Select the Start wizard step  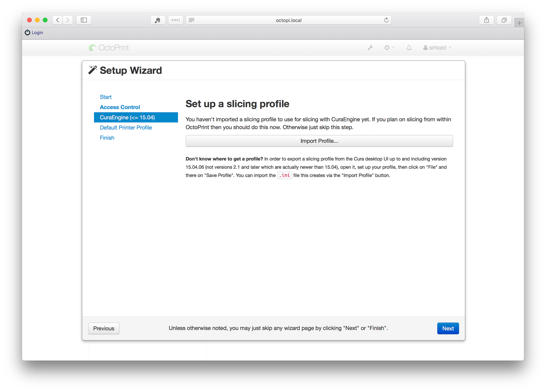click(105, 97)
